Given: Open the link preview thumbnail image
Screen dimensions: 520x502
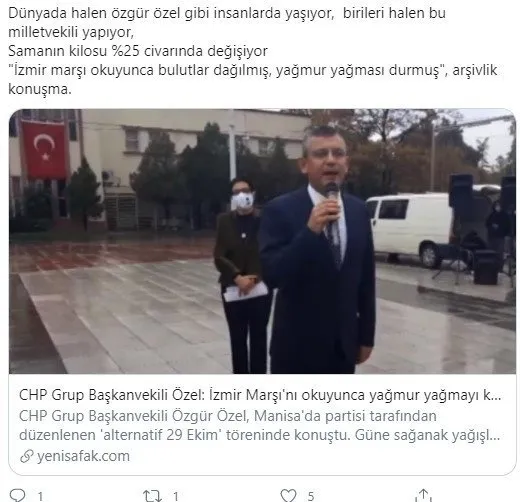Looking at the screenshot, I should pyautogui.click(x=262, y=241).
